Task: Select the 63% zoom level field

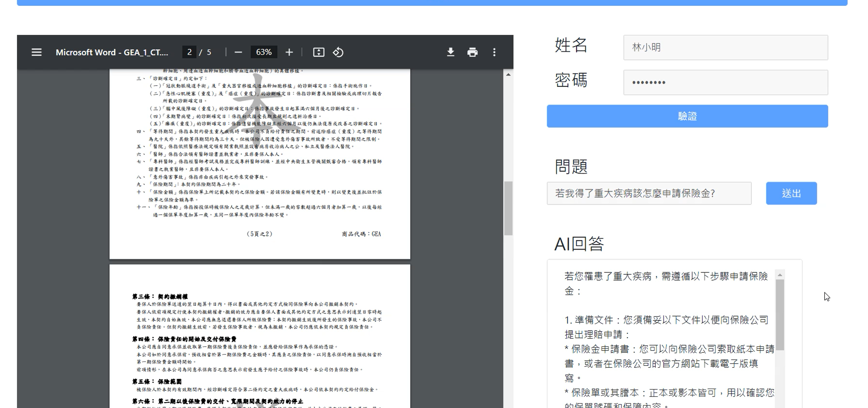Action: 264,52
